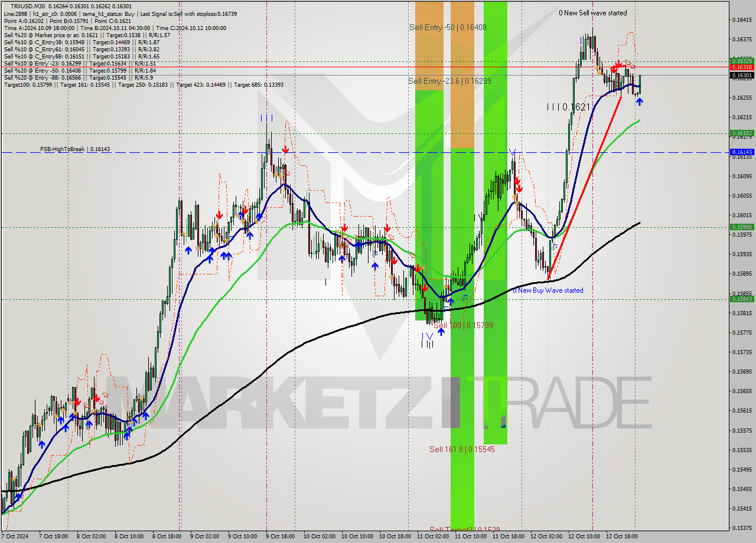Click the '0 New Buy Wave started' annotation
The image size is (756, 543).
[548, 290]
